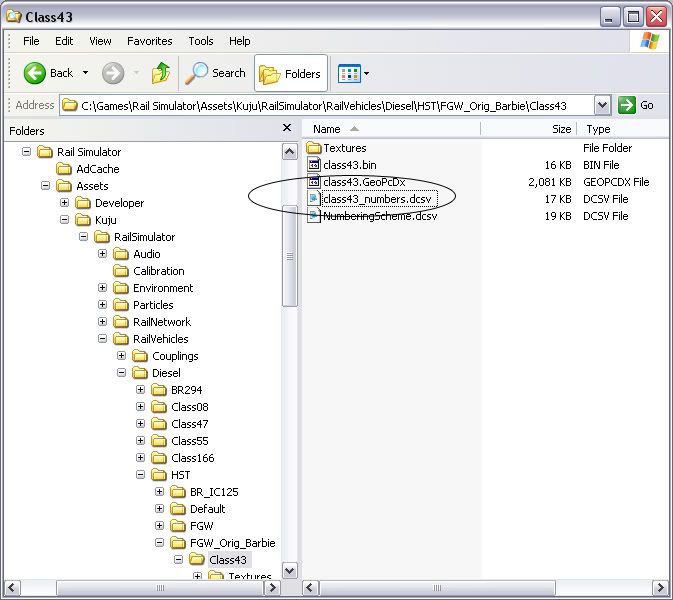673x600 pixels.
Task: Click the Back navigation arrow icon
Action: click(x=35, y=73)
